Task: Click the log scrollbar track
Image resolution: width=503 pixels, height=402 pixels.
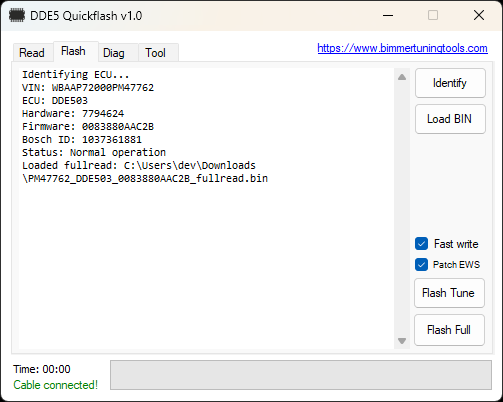Action: point(402,209)
